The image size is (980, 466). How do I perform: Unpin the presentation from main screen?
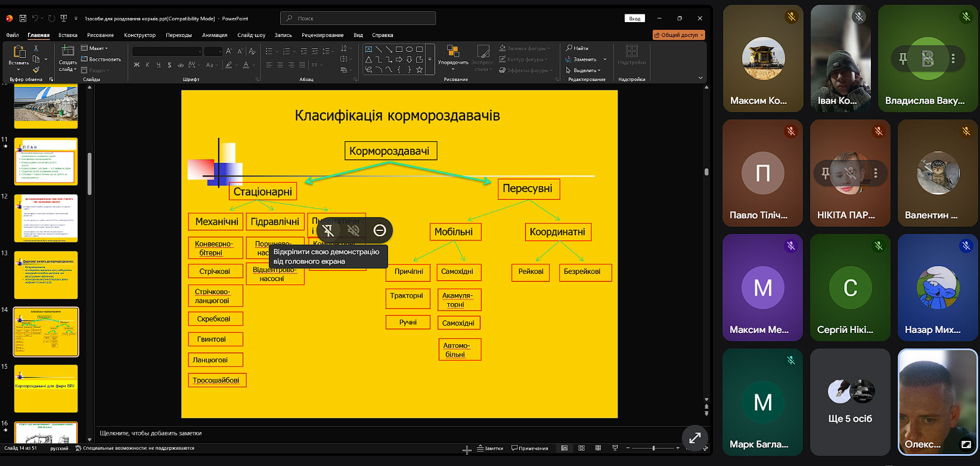point(328,230)
